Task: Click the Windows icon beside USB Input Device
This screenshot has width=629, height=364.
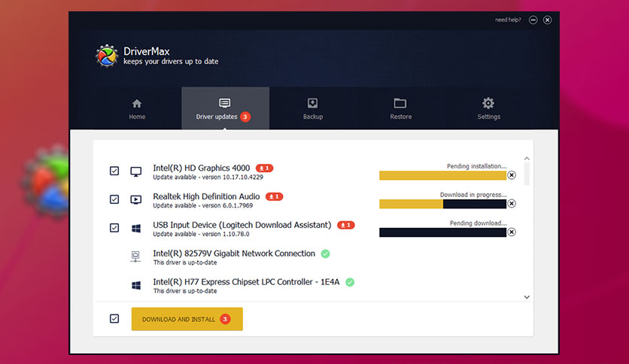Action: (x=136, y=228)
